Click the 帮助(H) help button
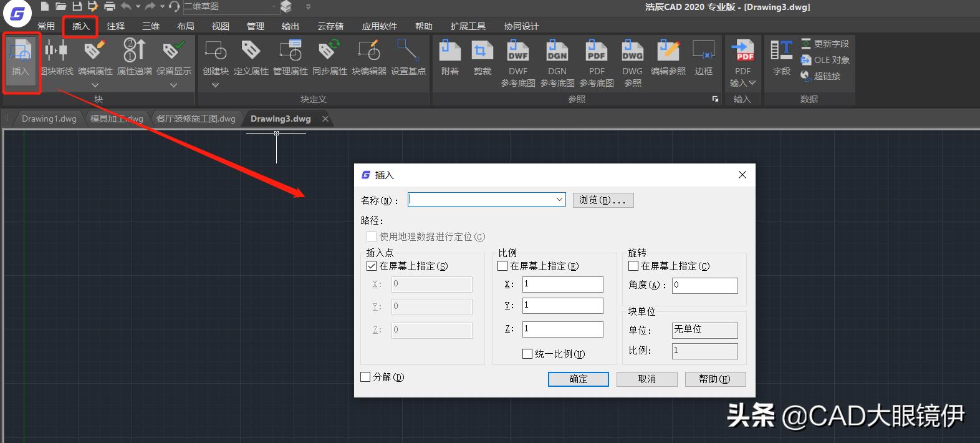 click(x=715, y=379)
